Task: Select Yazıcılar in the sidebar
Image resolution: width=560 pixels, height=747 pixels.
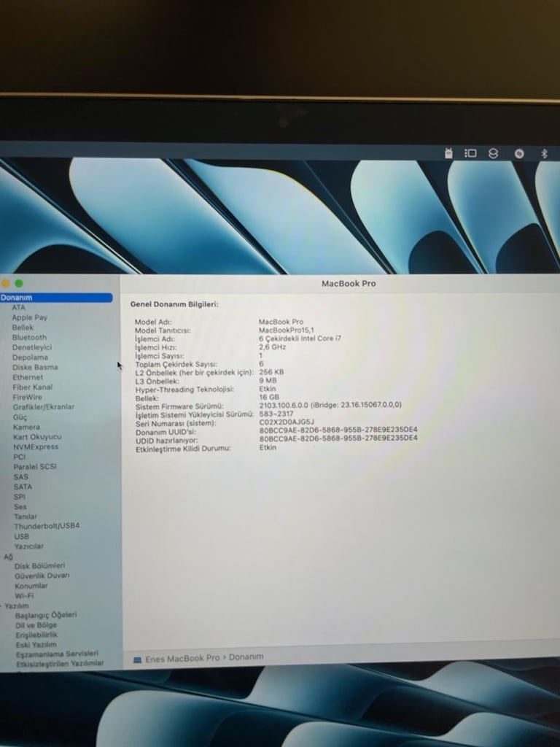Action: (28, 546)
